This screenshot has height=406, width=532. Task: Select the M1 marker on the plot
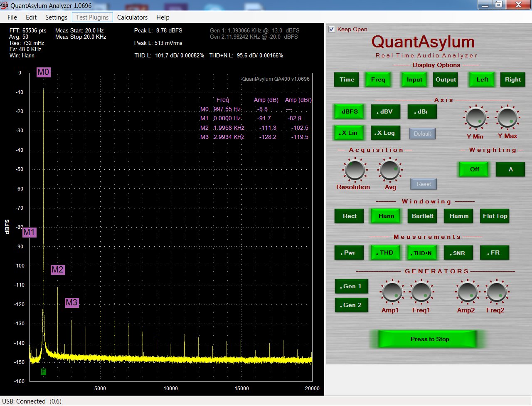coord(29,232)
